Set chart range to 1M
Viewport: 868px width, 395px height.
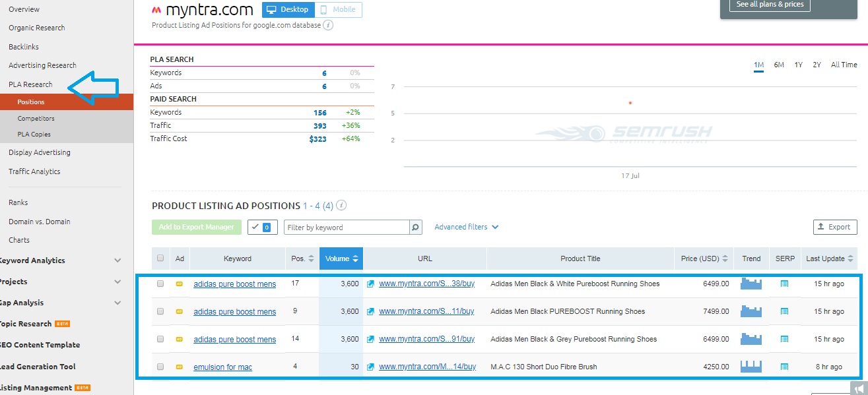coord(758,65)
